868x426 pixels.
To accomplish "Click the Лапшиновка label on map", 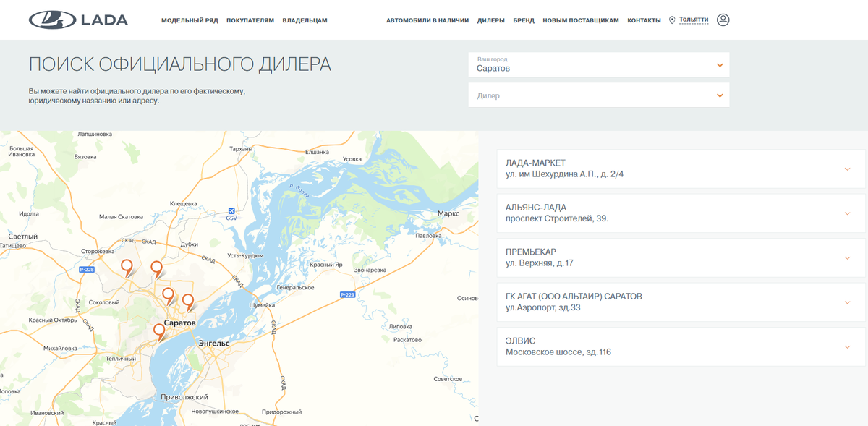I will (x=95, y=135).
